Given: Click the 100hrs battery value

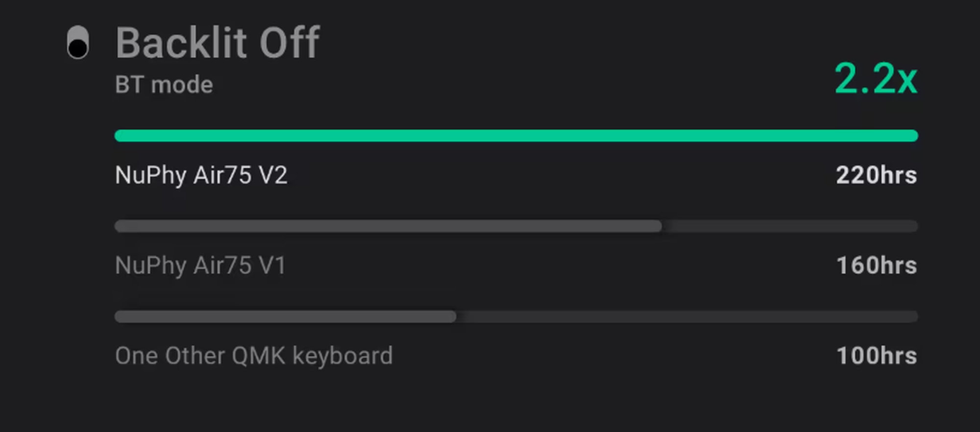Looking at the screenshot, I should (877, 356).
